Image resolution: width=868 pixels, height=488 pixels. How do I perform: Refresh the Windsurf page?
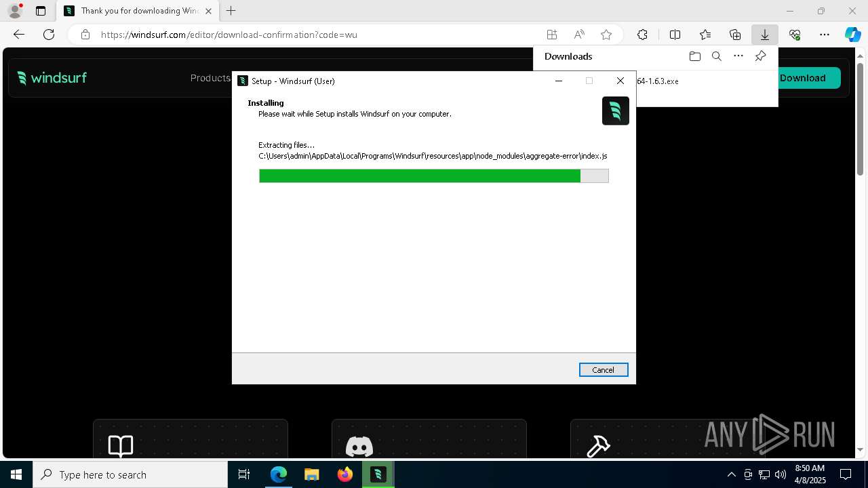pos(49,35)
